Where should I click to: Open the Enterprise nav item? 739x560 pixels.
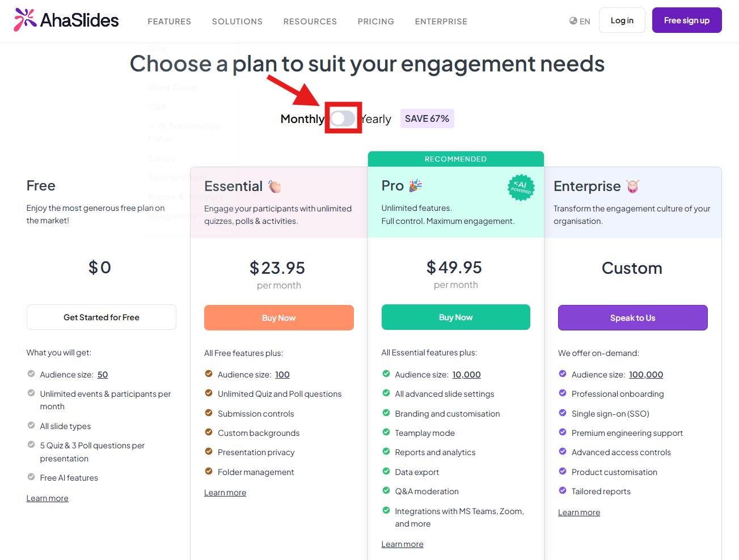[x=441, y=22]
